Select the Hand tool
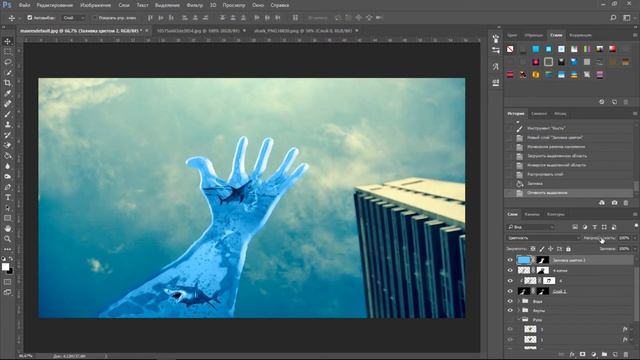The height and width of the screenshot is (360, 640). [x=8, y=229]
